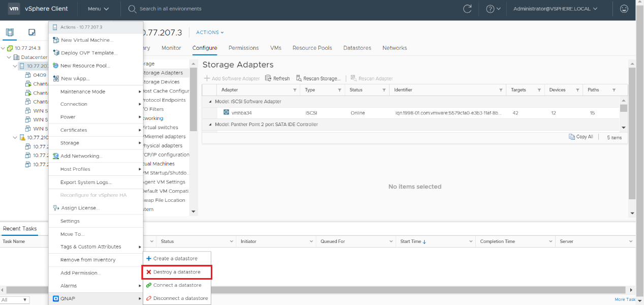Collapse the 10.77.214.3 tree node
644x305 pixels.
tap(3, 48)
